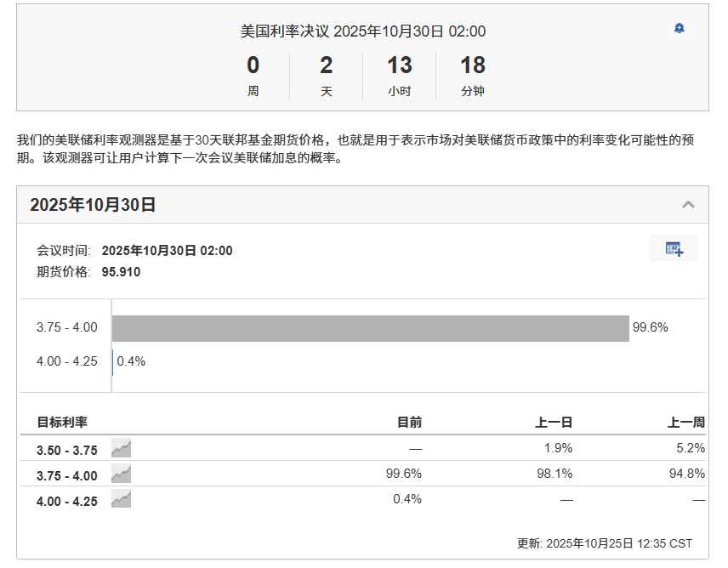Open the chart icon for 3.75 - 4.00
728x568 pixels.
pos(121,474)
